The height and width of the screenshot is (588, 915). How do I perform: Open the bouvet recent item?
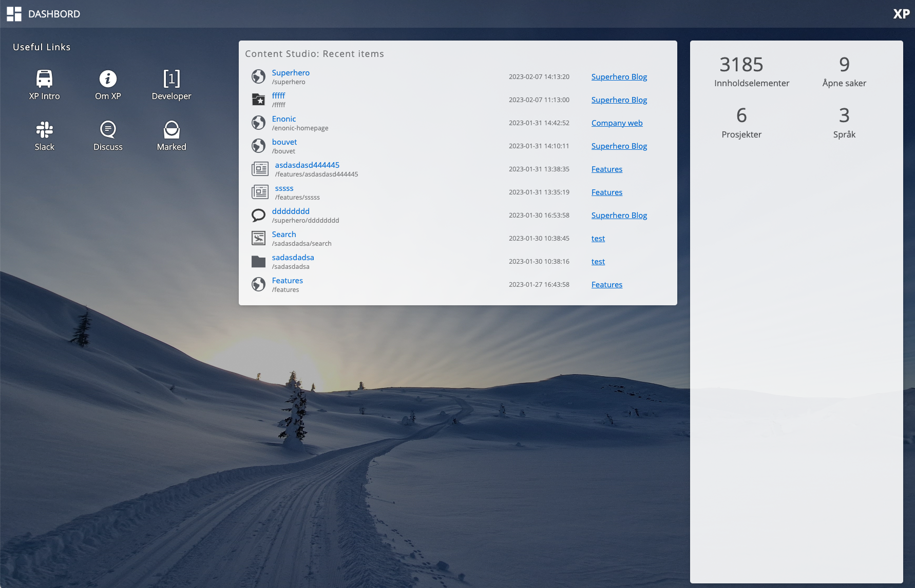tap(284, 142)
